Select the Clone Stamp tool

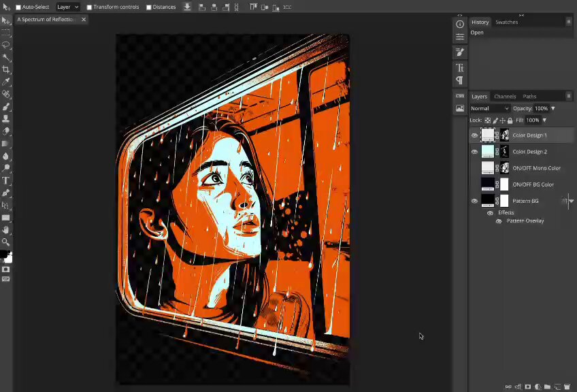(x=6, y=119)
